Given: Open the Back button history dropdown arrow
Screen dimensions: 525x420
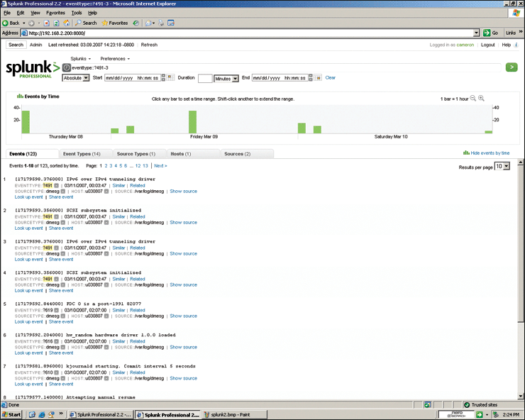Looking at the screenshot, I should tap(24, 23).
